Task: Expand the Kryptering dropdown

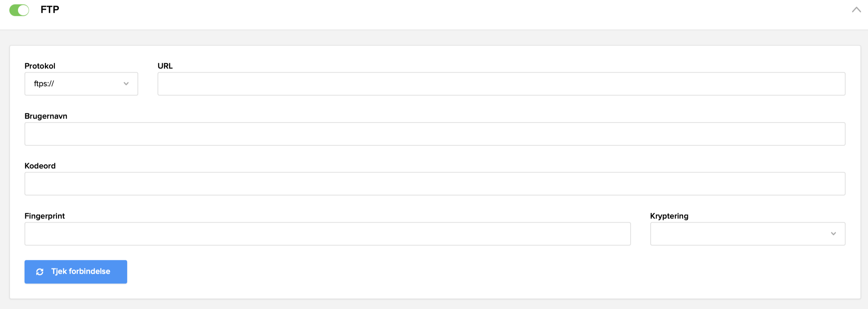Action: pyautogui.click(x=747, y=234)
